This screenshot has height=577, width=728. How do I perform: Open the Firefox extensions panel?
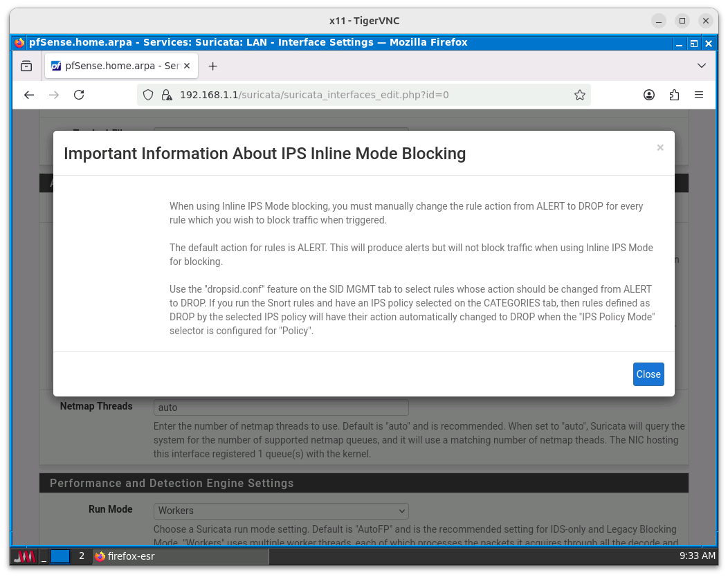pyautogui.click(x=674, y=95)
